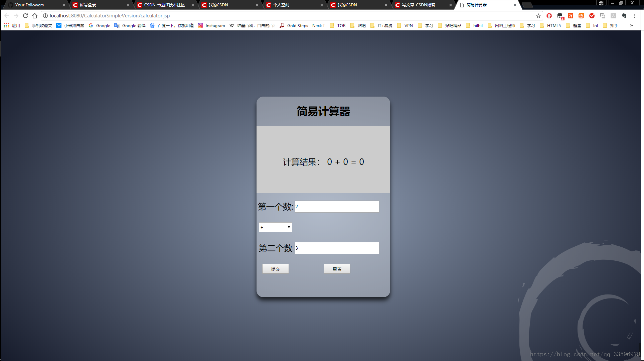Open the Chrome three-dot menu

coord(635,16)
